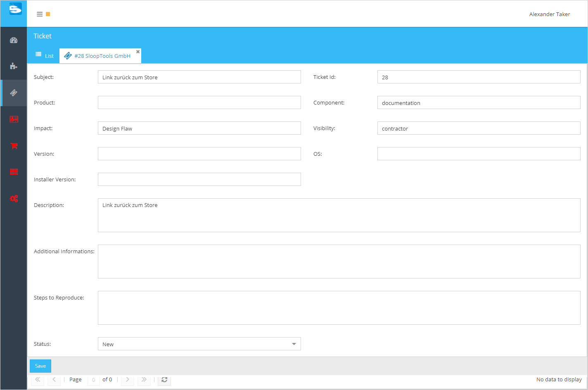This screenshot has width=588, height=390.
Task: Click the list icon on the List tab
Action: click(x=38, y=55)
